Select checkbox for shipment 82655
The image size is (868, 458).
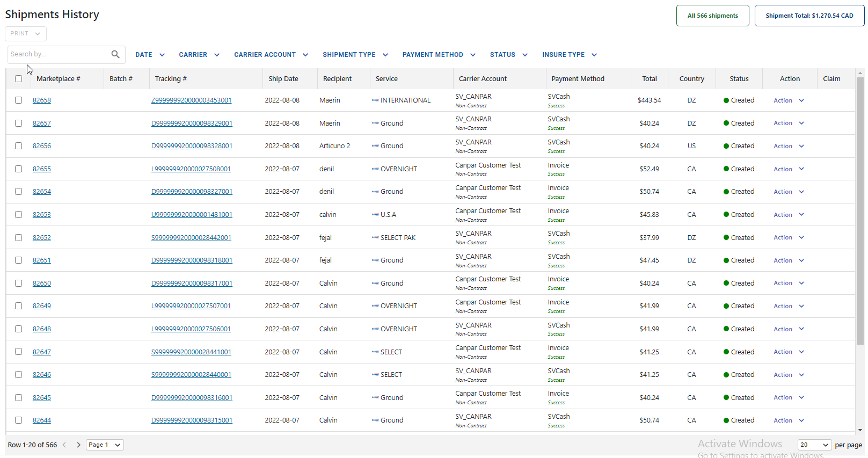[19, 169]
